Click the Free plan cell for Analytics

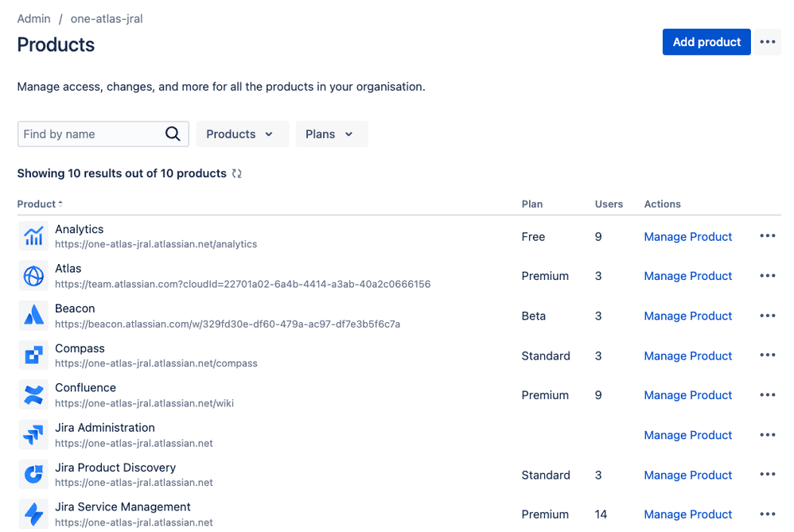pos(533,236)
